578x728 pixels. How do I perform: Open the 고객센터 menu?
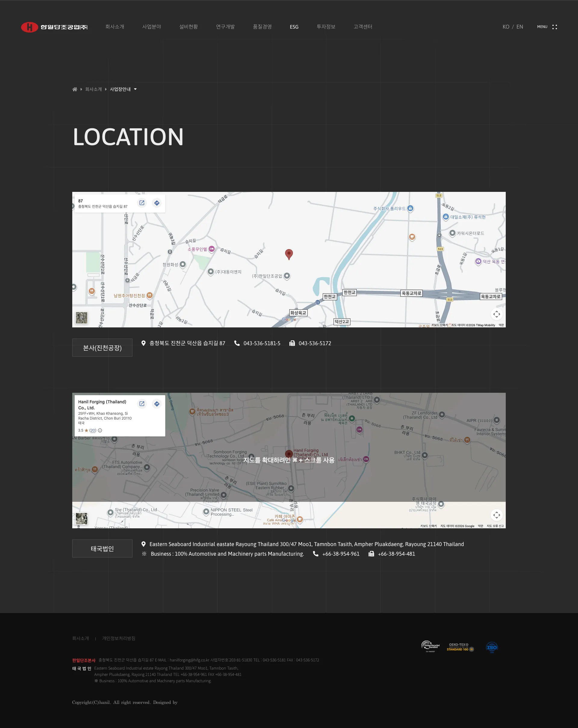click(363, 27)
